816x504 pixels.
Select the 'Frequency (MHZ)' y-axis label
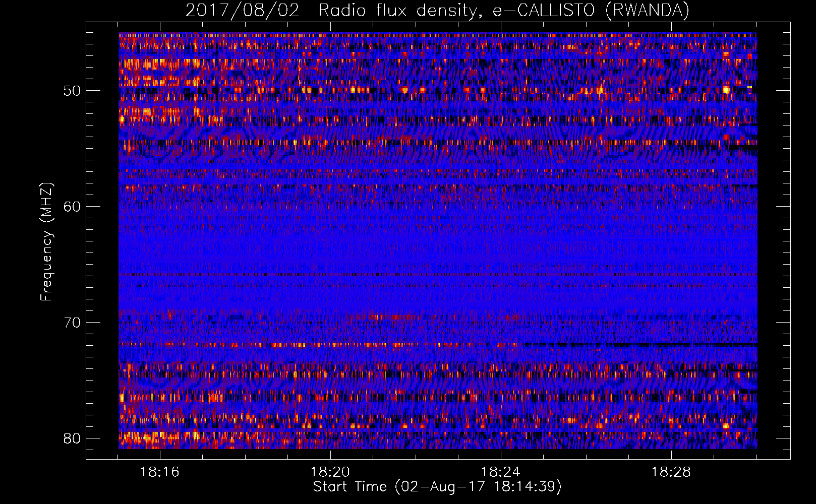point(46,242)
